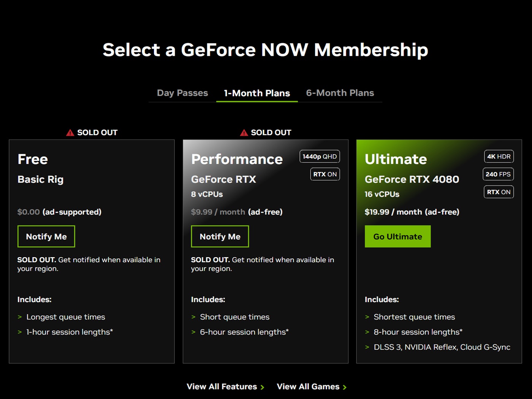Click the 8-hour session lengths feature
The height and width of the screenshot is (399, 532).
[418, 332]
